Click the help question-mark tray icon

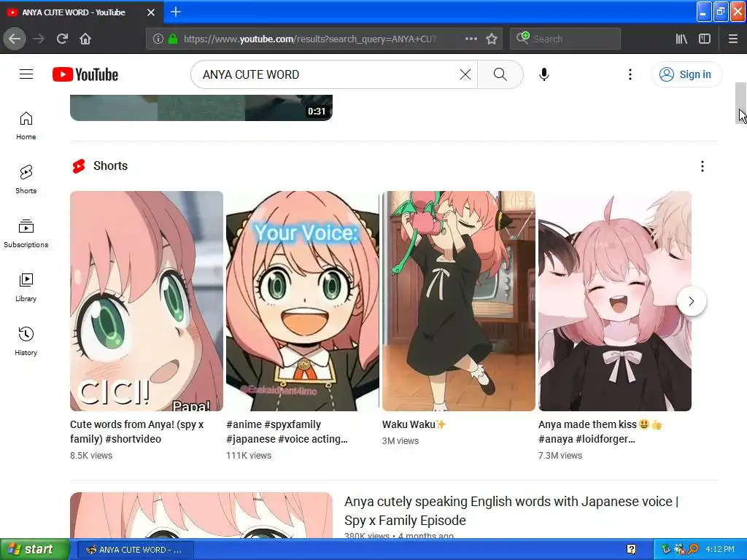click(631, 550)
